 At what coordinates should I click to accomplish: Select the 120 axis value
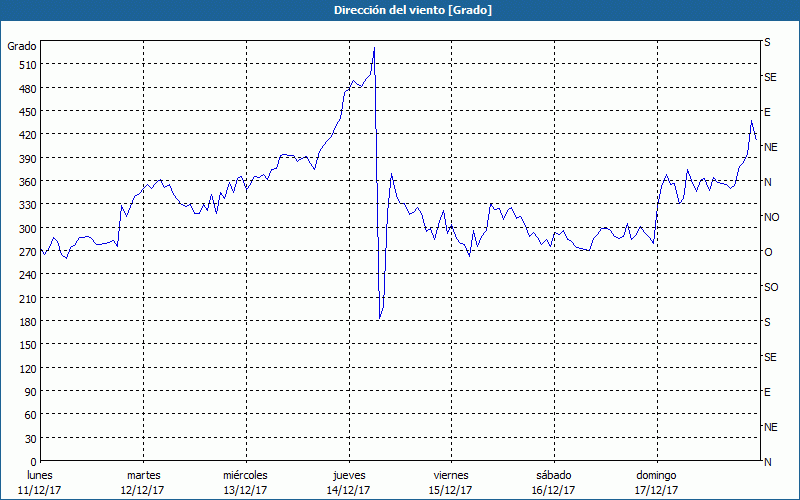(28, 369)
